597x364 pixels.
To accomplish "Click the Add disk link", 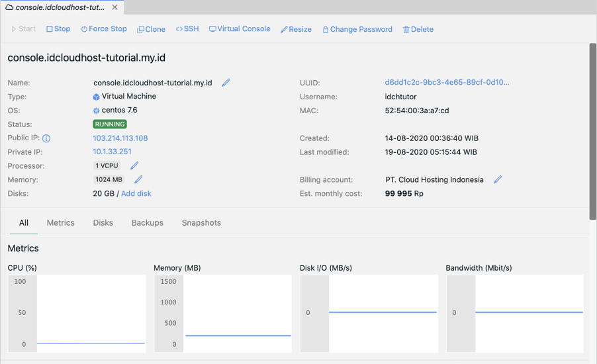I will (x=136, y=193).
